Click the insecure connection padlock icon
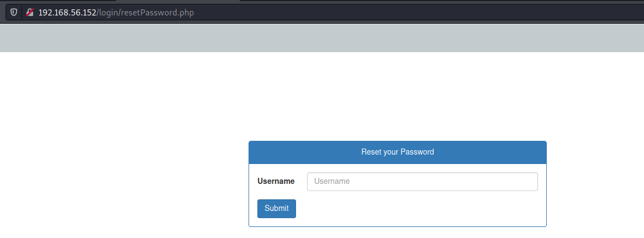Image resolution: width=644 pixels, height=238 pixels. coord(30,12)
